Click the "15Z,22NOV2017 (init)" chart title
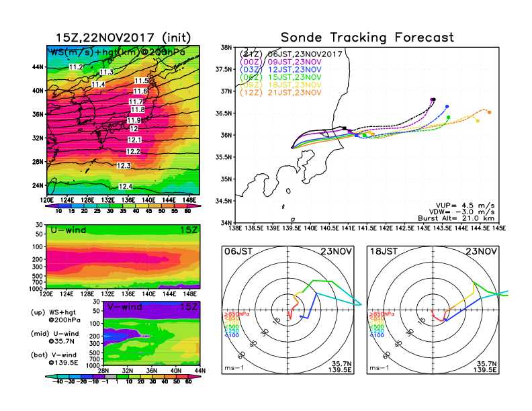Image resolution: width=532 pixels, height=411 pixels. tap(123, 38)
